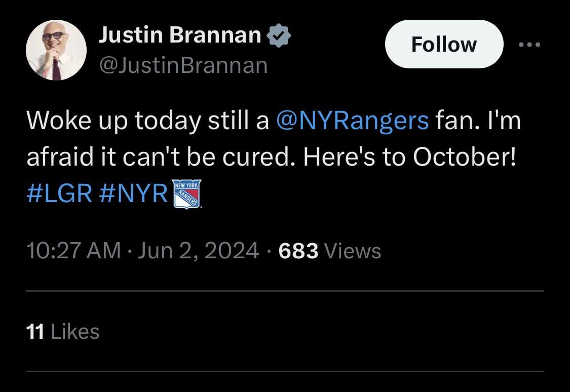Click the word Likes beside 11
Image resolution: width=570 pixels, height=392 pixels.
click(75, 332)
